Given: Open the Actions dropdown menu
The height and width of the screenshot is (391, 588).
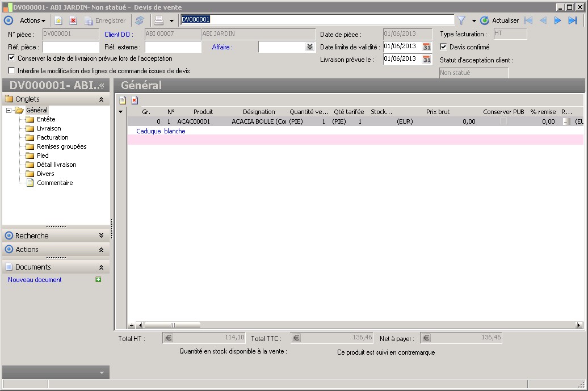Looking at the screenshot, I should coord(32,20).
